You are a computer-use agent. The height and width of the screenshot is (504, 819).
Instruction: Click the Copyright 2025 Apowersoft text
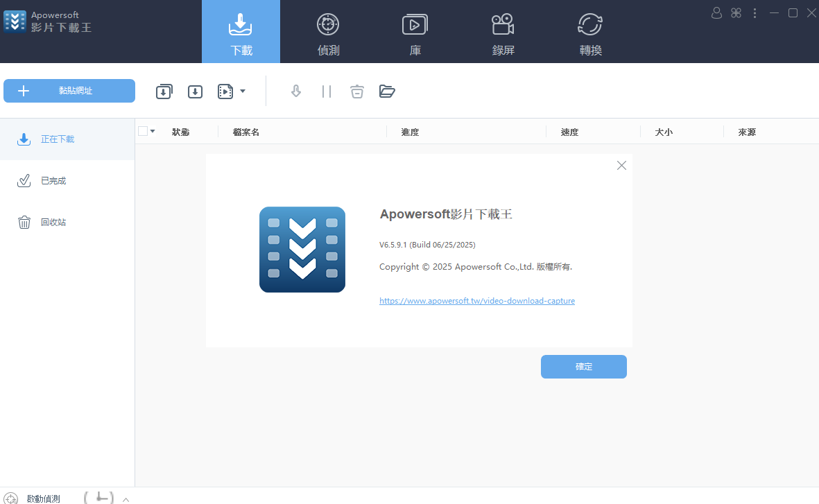476,267
